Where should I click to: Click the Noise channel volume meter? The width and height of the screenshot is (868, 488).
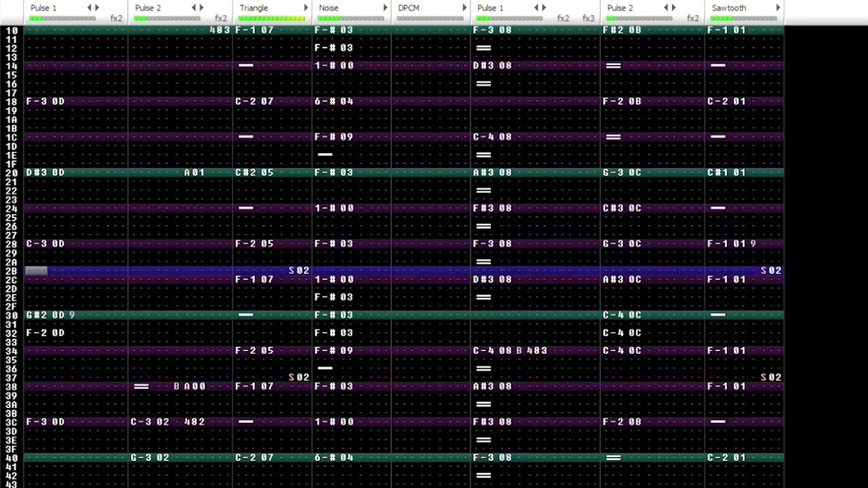coord(351,18)
